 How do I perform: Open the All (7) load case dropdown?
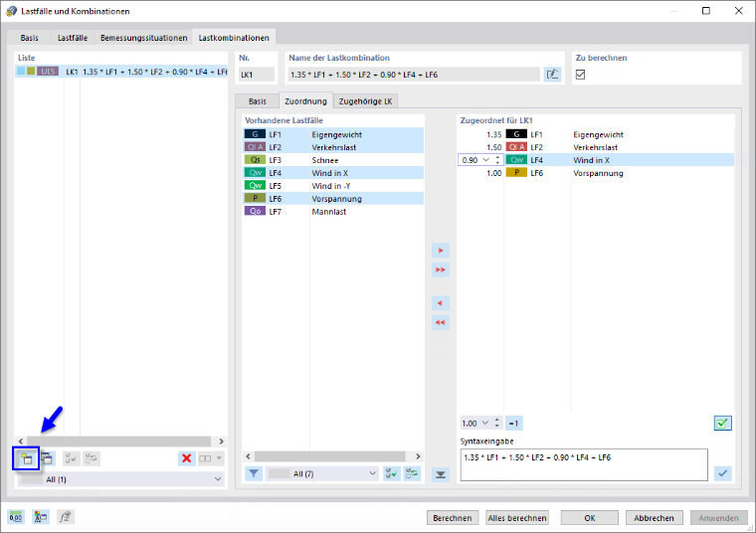pyautogui.click(x=322, y=473)
